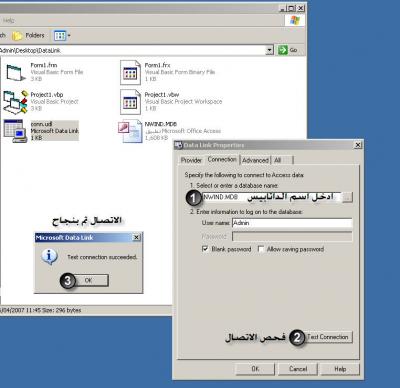The width and height of the screenshot is (400, 388).
Task: Select the Project1.vbp project icon
Action: point(15,102)
